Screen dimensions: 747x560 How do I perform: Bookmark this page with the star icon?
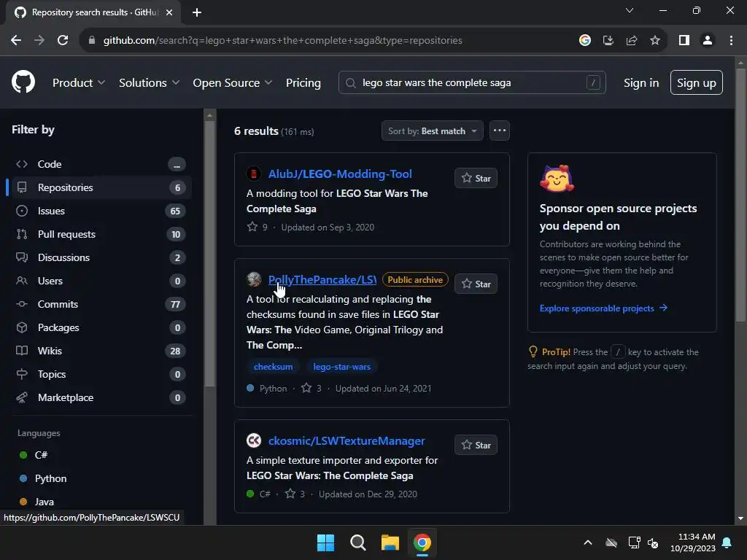tap(655, 41)
